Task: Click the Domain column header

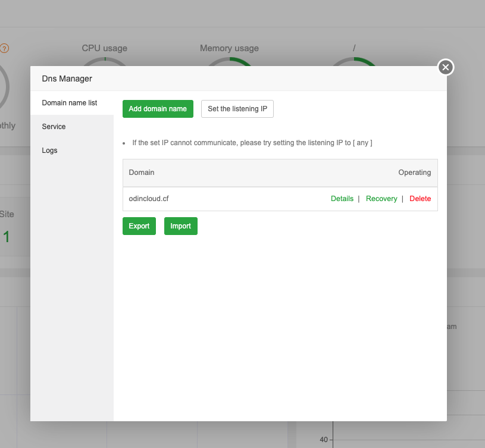Action: point(142,172)
